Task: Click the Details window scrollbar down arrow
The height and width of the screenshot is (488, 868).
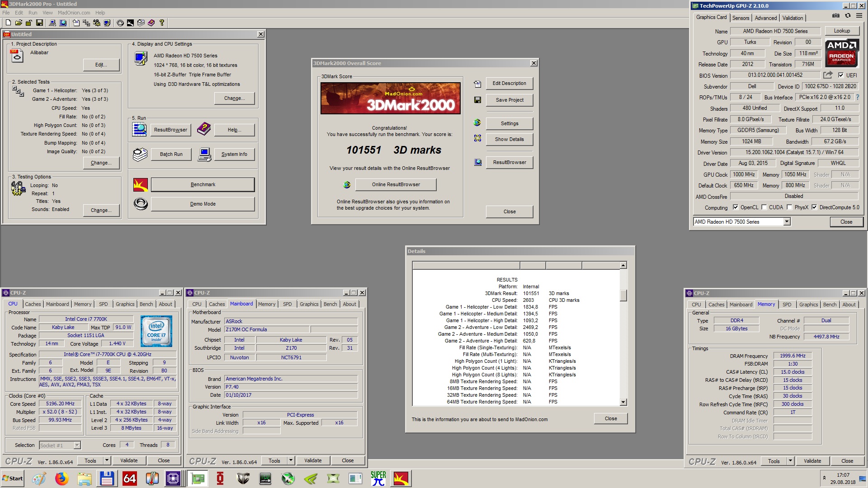Action: click(623, 402)
